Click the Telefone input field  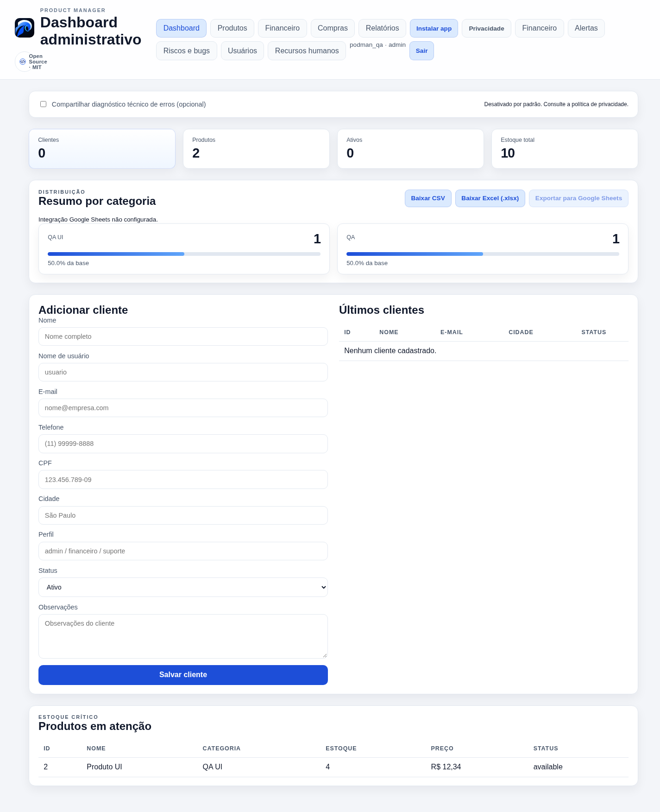tap(183, 444)
